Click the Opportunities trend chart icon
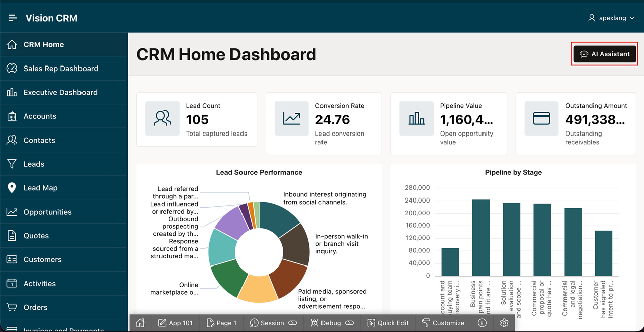Viewport: 644px width, 332px height. coord(12,212)
